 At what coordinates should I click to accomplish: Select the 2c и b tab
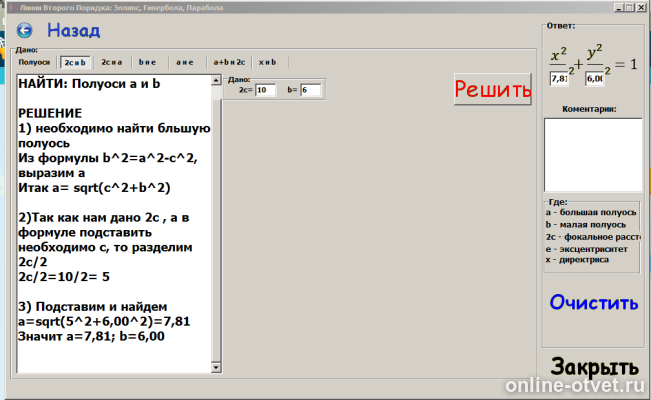[x=75, y=62]
